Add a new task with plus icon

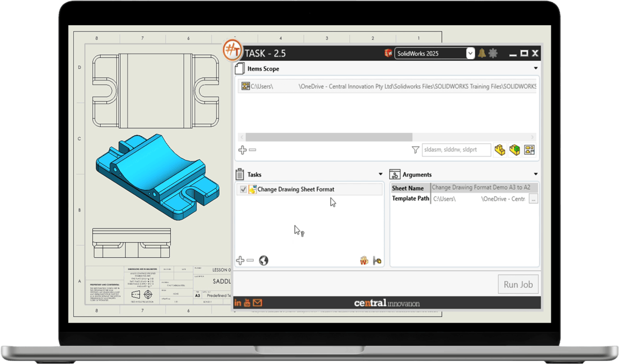tap(240, 260)
